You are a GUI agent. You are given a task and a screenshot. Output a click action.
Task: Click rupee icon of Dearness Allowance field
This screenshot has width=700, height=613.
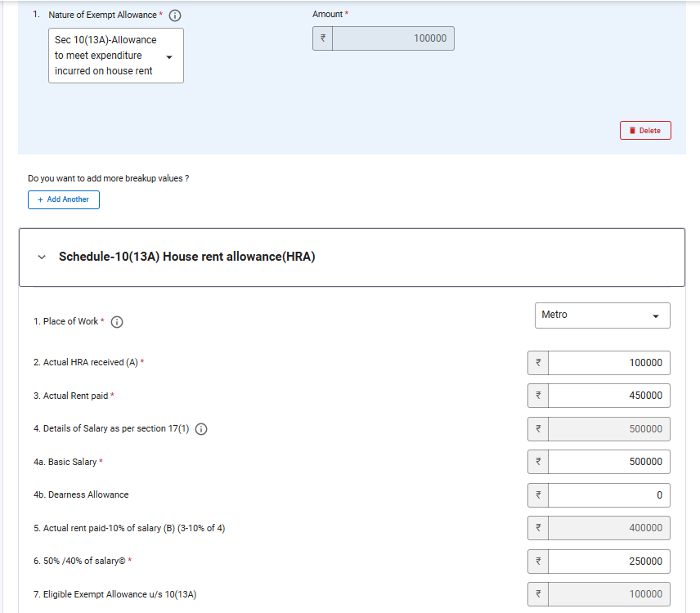pyautogui.click(x=538, y=495)
